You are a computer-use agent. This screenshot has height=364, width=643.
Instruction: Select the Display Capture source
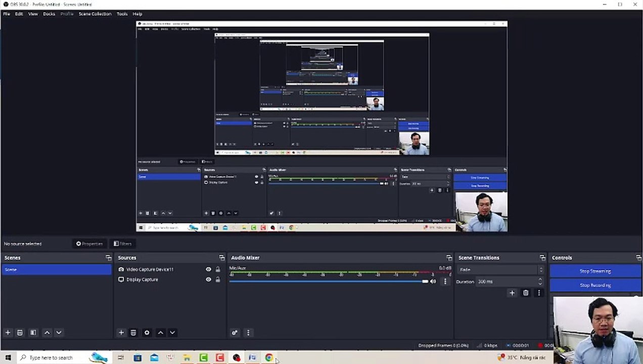[142, 280]
